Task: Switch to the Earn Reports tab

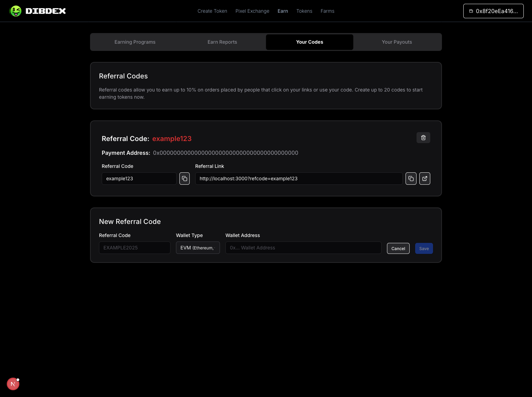Action: [222, 42]
